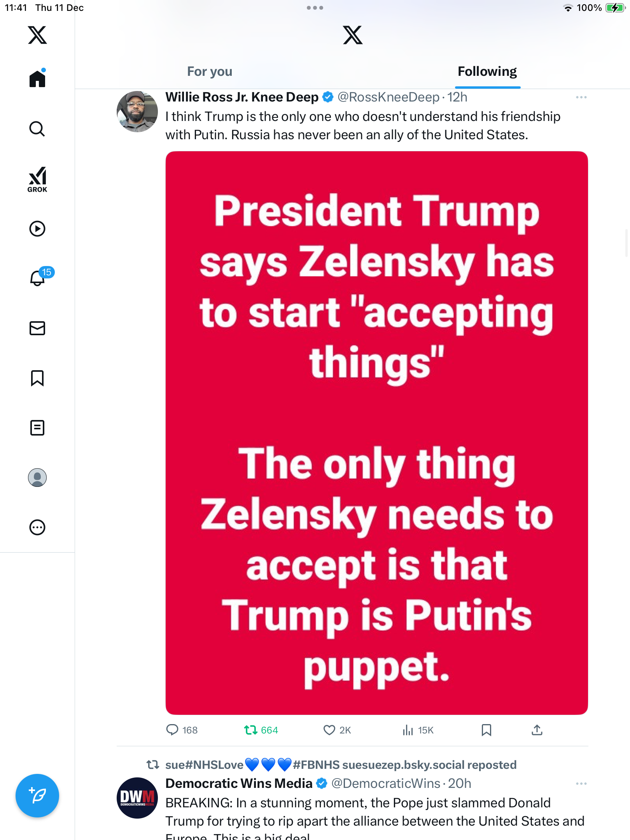Open direct messages envelope icon
The image size is (630, 840).
point(37,328)
